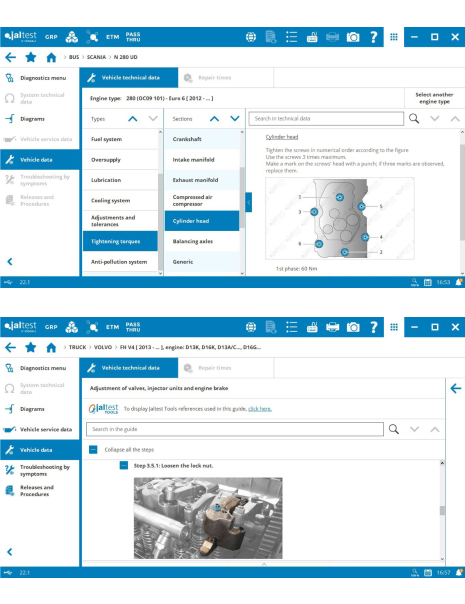This screenshot has width=465, height=604.
Task: Collapse Step 3.5.1 with its minus box
Action: [x=124, y=466]
